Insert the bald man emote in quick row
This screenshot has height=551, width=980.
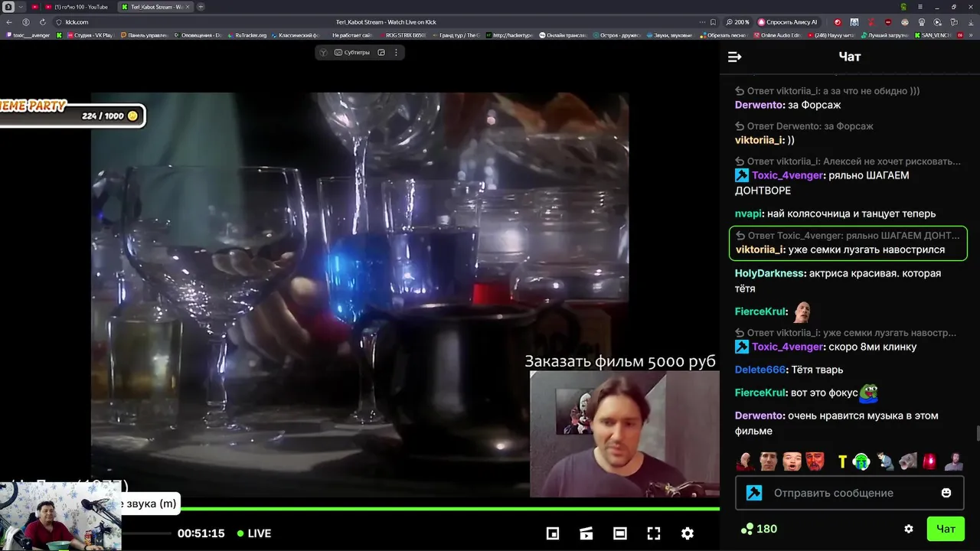pyautogui.click(x=745, y=461)
